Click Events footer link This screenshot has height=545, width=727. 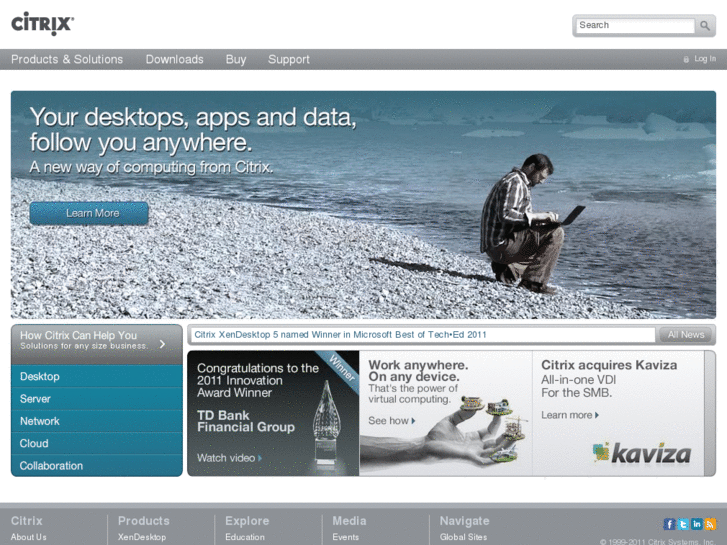point(345,537)
